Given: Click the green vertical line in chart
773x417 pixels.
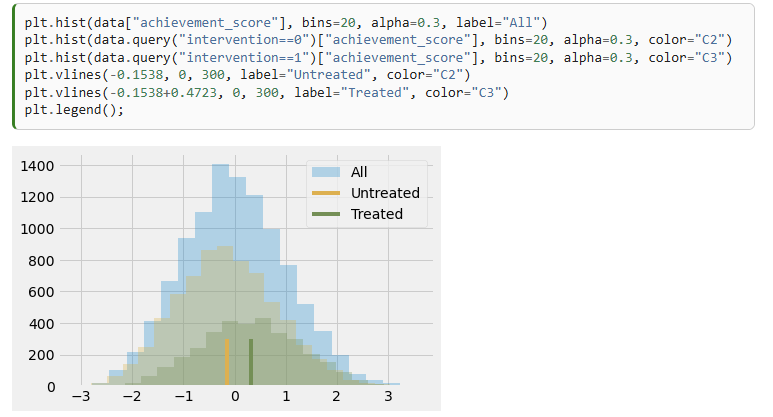Looking at the screenshot, I should coord(251,362).
